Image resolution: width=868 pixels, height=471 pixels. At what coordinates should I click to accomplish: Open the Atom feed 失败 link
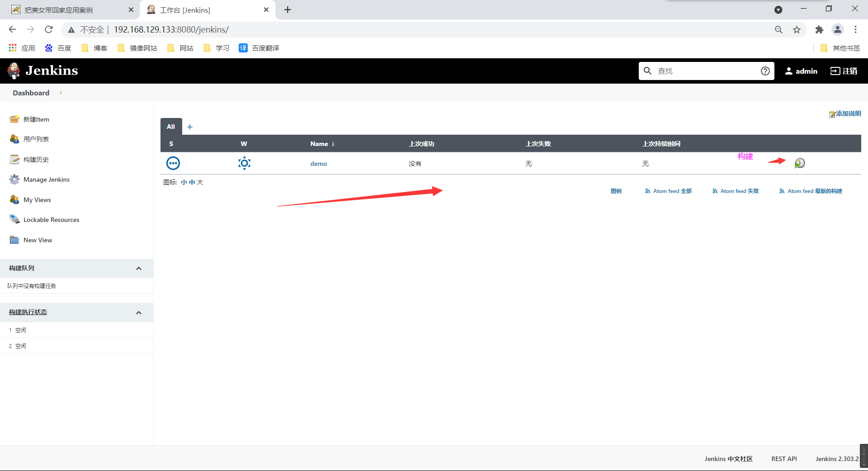click(x=736, y=191)
